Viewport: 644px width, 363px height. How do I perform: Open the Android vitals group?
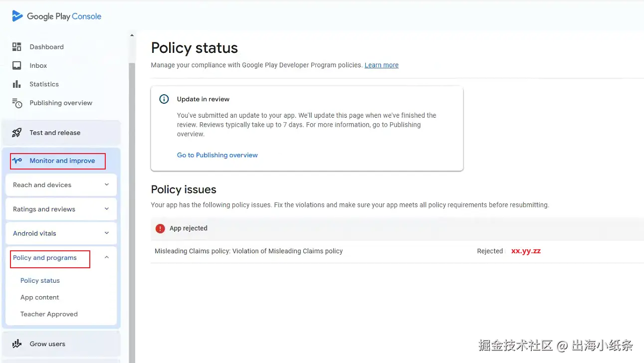tap(61, 233)
